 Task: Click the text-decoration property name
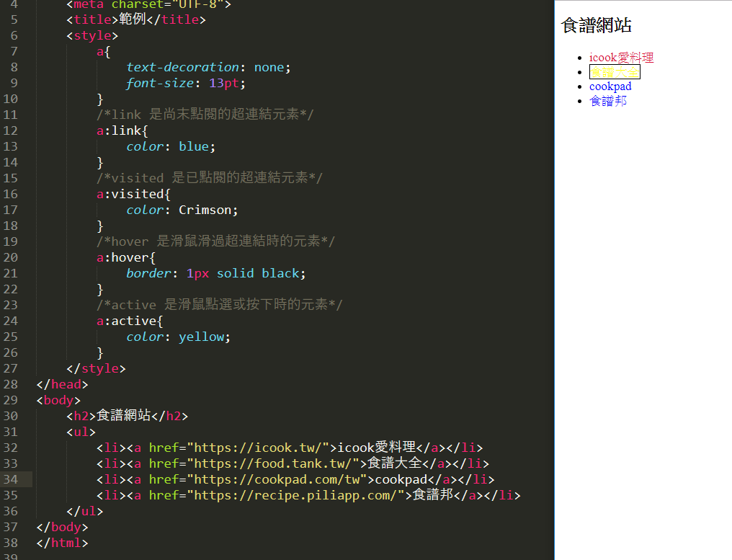182,67
